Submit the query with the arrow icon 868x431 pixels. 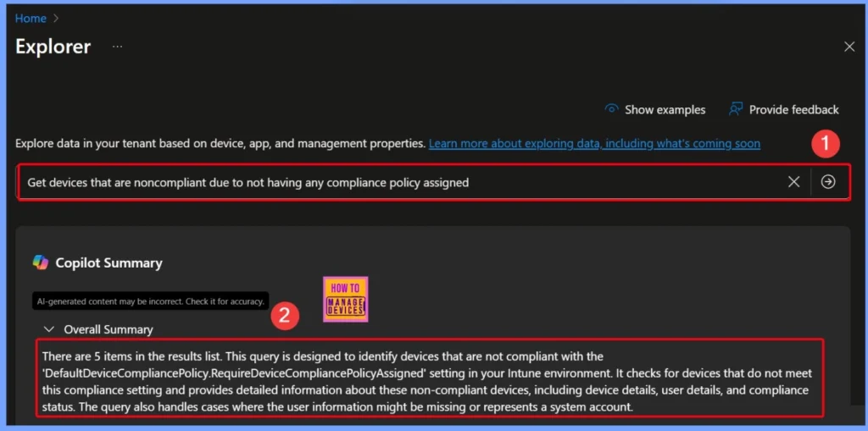coord(828,182)
